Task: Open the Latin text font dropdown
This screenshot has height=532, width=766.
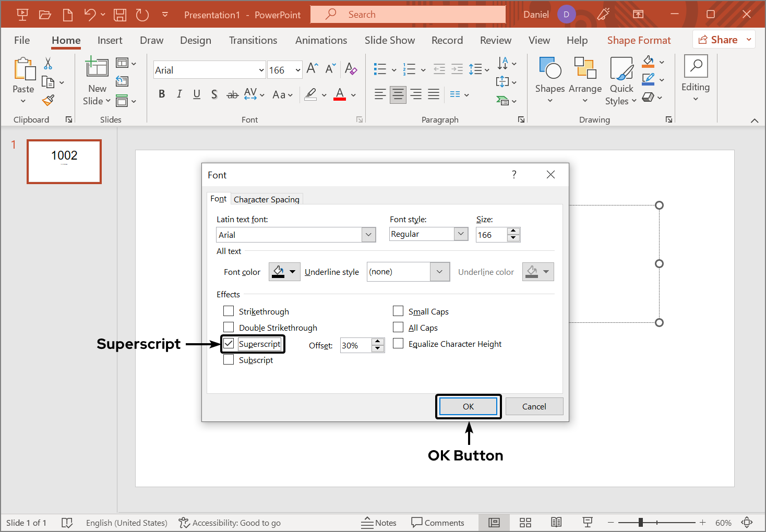Action: pyautogui.click(x=368, y=234)
